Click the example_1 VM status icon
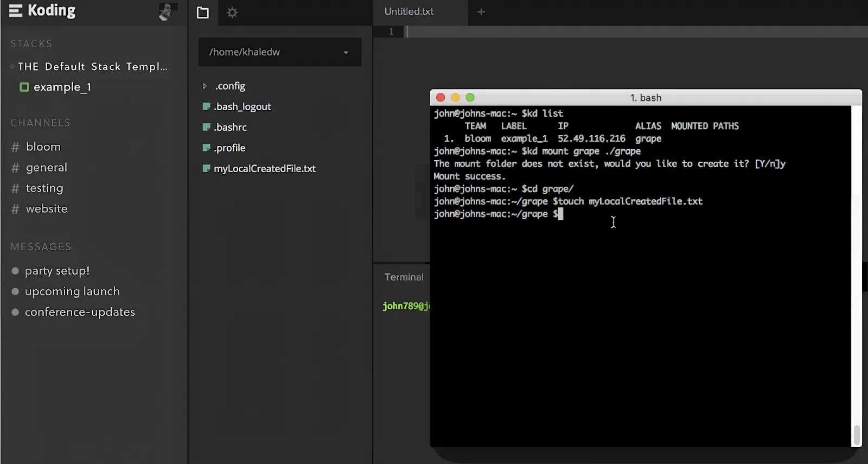This screenshot has height=464, width=868. click(x=24, y=87)
